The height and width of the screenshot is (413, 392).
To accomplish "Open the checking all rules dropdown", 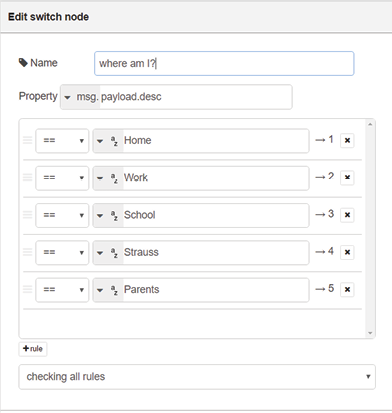I will tap(197, 377).
